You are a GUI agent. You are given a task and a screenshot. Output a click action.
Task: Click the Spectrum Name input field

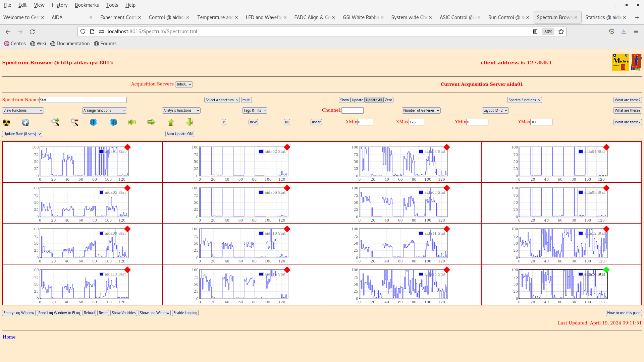click(x=83, y=100)
